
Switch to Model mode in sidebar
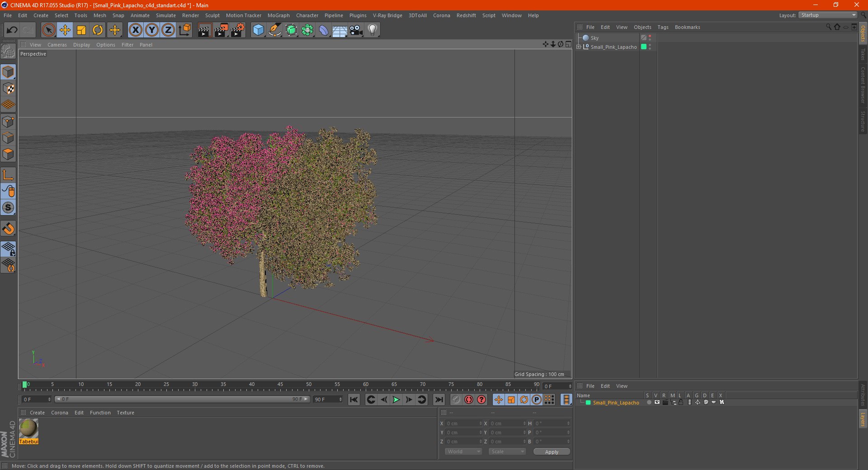coord(9,72)
